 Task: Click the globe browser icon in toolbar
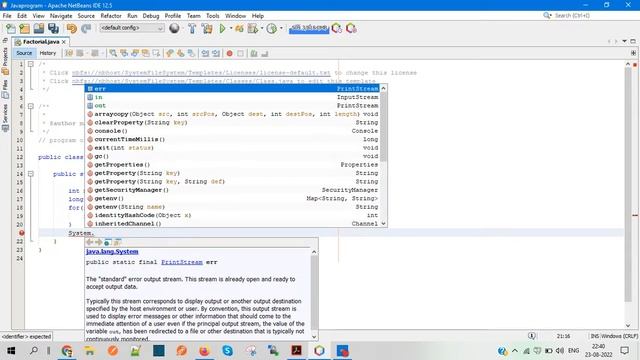point(174,29)
